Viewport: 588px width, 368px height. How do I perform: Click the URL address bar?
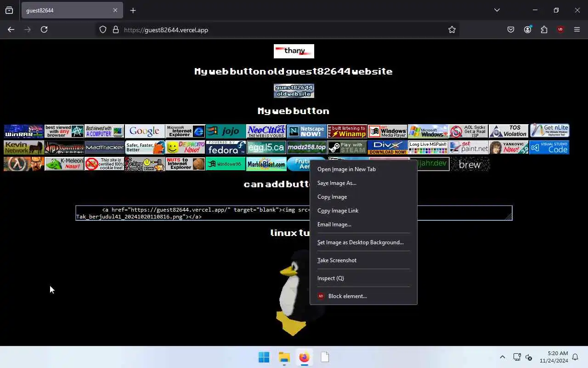[x=278, y=30]
